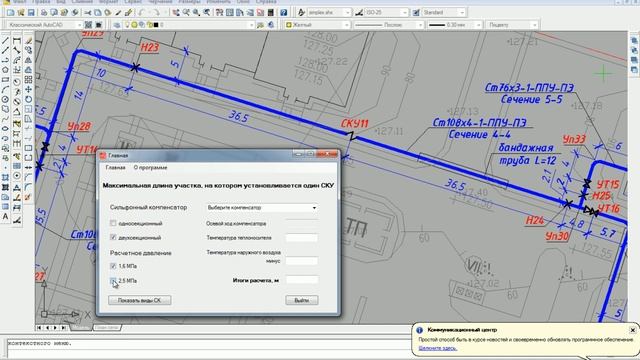640x360 pixels.
Task: Select the Polygon draw tool
Action: pyautogui.click(x=5, y=70)
